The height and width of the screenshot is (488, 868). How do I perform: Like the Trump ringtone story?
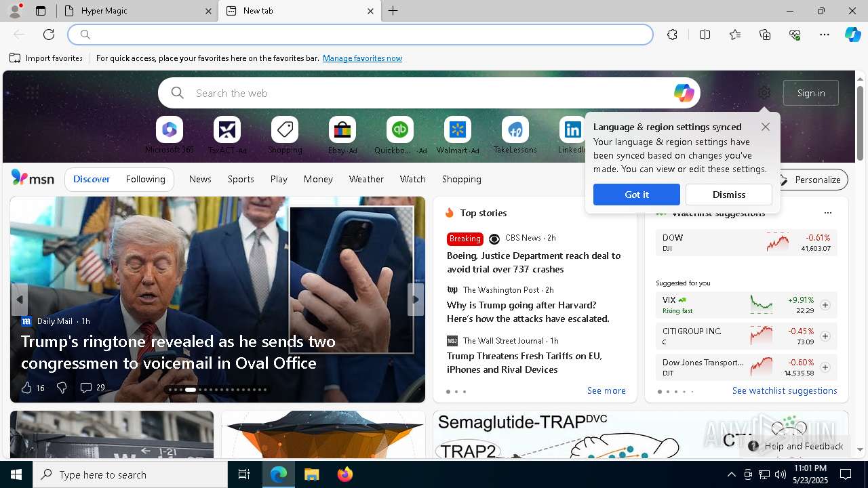(x=33, y=388)
